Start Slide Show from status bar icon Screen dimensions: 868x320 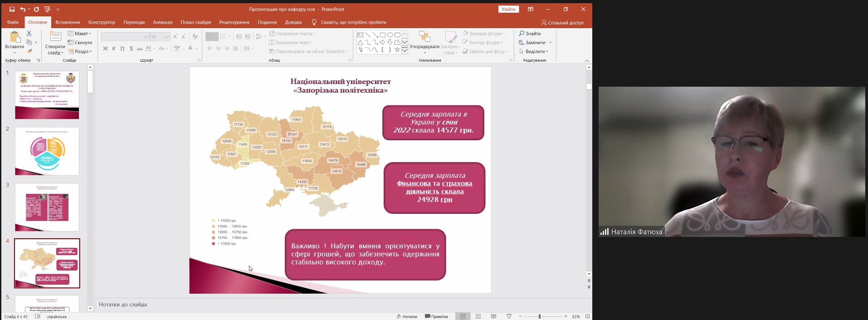pyautogui.click(x=509, y=316)
